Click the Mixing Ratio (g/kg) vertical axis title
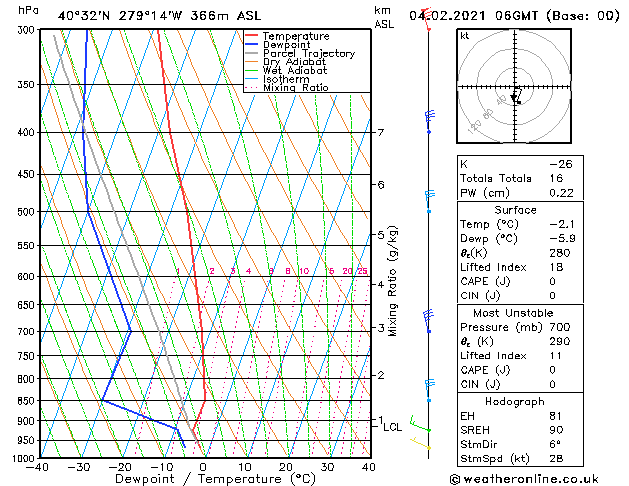The height and width of the screenshot is (486, 629). 392,281
